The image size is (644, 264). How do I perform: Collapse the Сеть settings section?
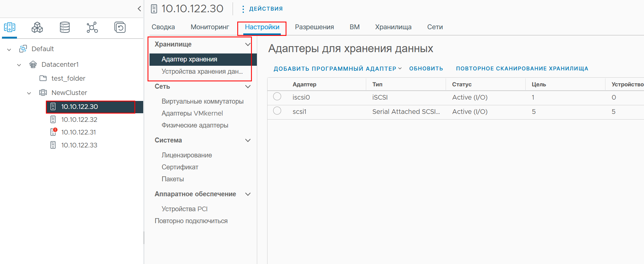click(x=248, y=87)
